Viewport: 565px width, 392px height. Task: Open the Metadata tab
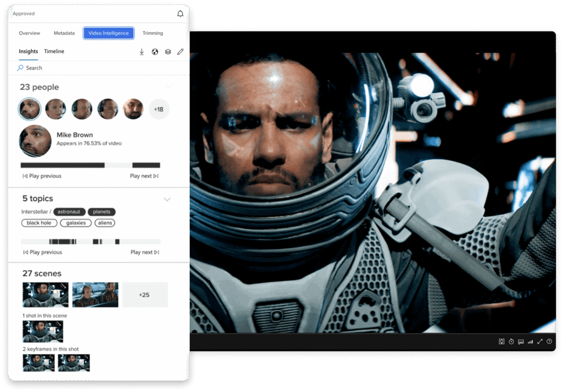[64, 33]
